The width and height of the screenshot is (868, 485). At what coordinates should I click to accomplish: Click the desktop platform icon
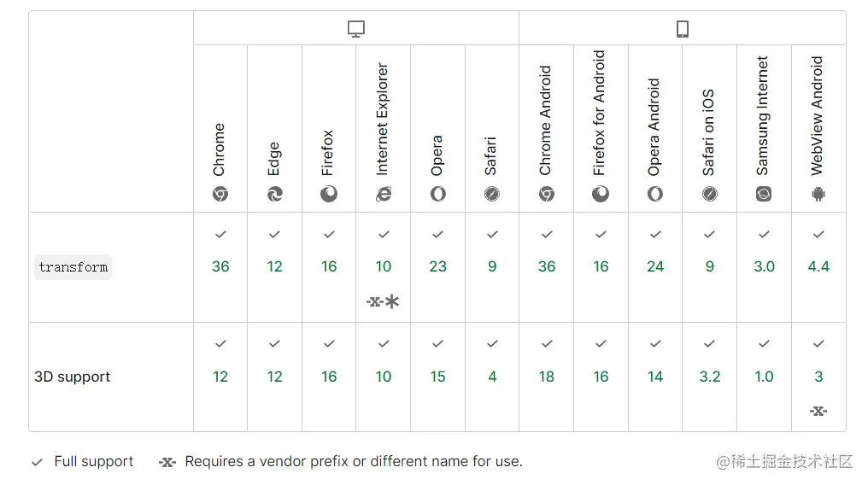tap(356, 29)
